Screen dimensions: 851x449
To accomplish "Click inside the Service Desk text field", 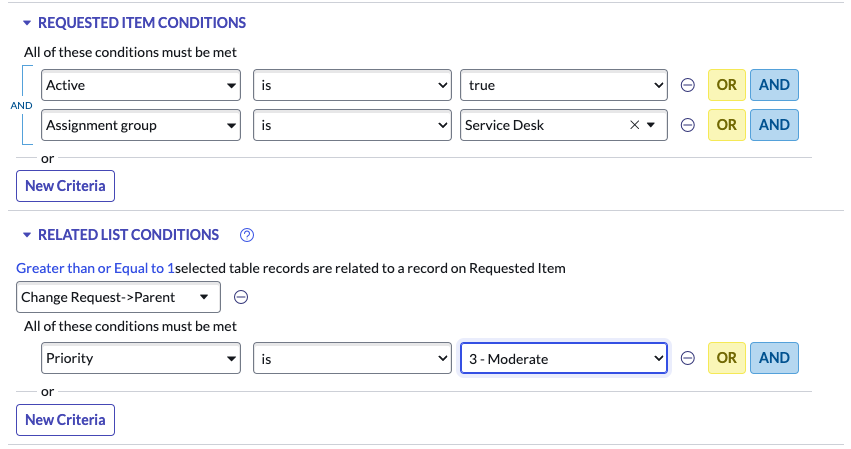I will pyautogui.click(x=540, y=125).
